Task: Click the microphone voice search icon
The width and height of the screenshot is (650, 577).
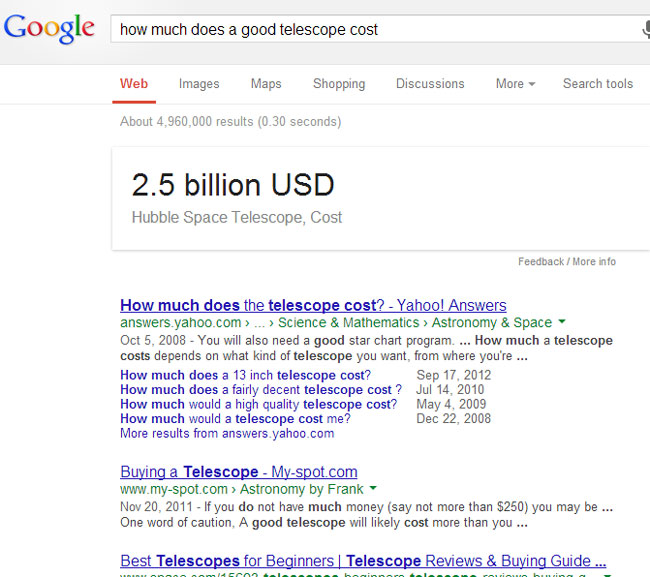Action: click(x=646, y=30)
